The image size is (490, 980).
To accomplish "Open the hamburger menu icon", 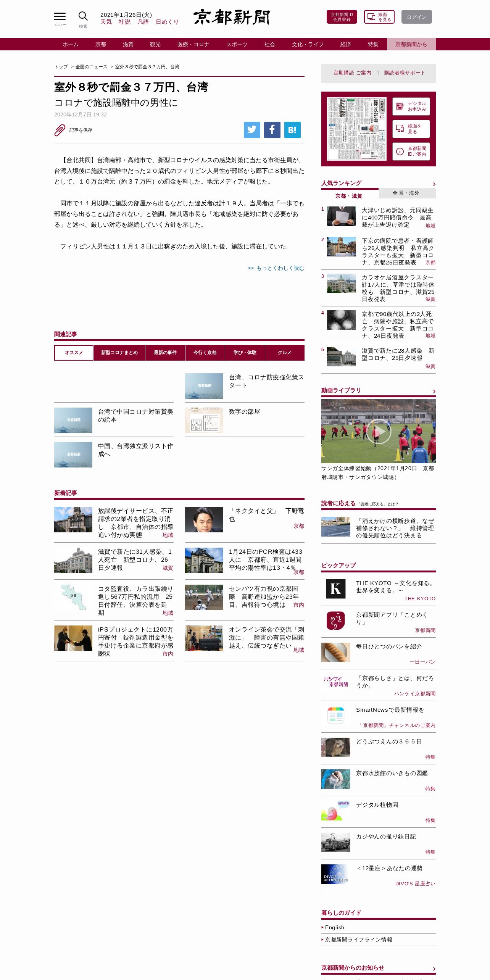I will (60, 17).
